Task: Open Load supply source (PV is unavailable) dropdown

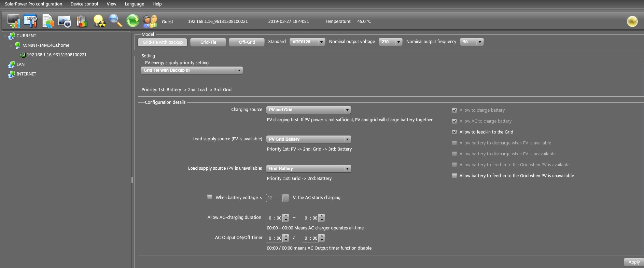Action: pyautogui.click(x=308, y=169)
